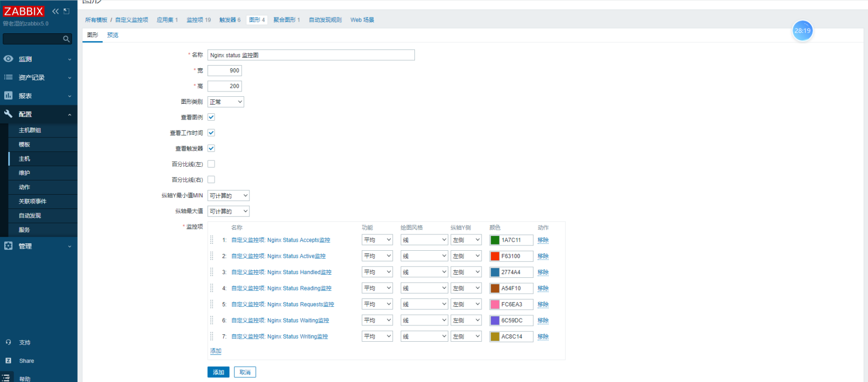The width and height of the screenshot is (868, 382).
Task: Open the 监控项 19 tab
Action: tap(199, 20)
